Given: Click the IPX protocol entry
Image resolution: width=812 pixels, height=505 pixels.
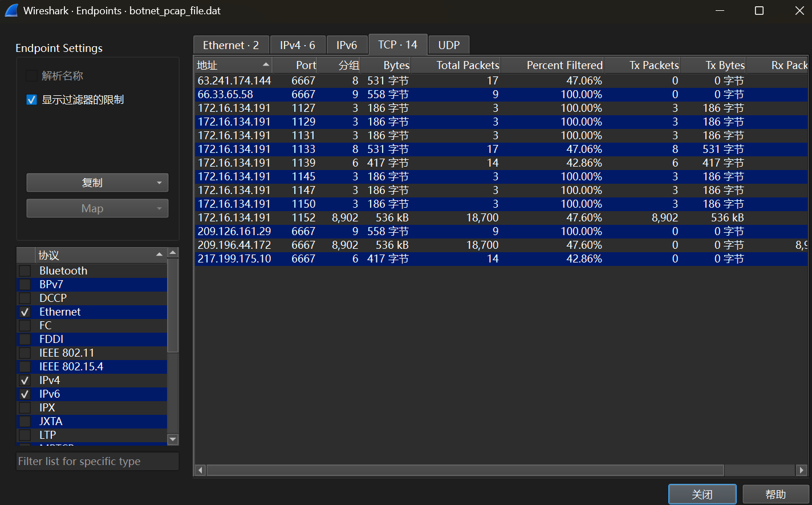Looking at the screenshot, I should pos(47,407).
